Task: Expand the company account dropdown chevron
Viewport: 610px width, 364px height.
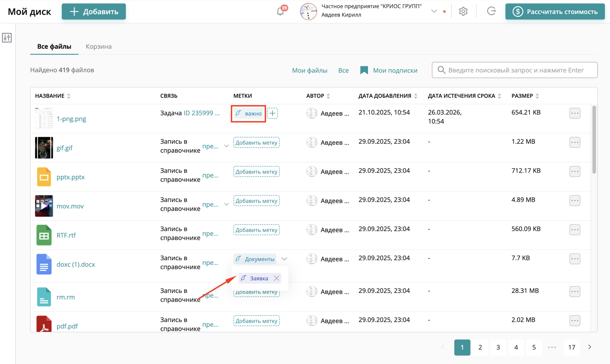Action: coord(434,11)
